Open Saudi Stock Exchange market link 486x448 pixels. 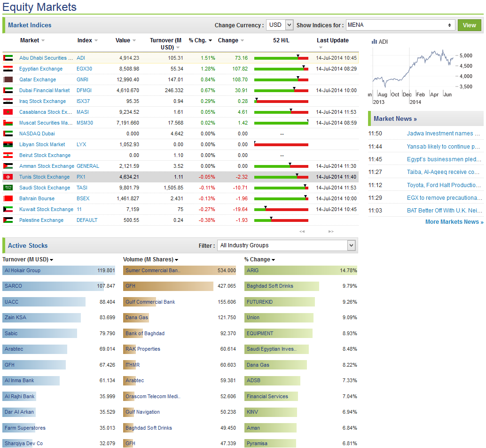pyautogui.click(x=45, y=188)
